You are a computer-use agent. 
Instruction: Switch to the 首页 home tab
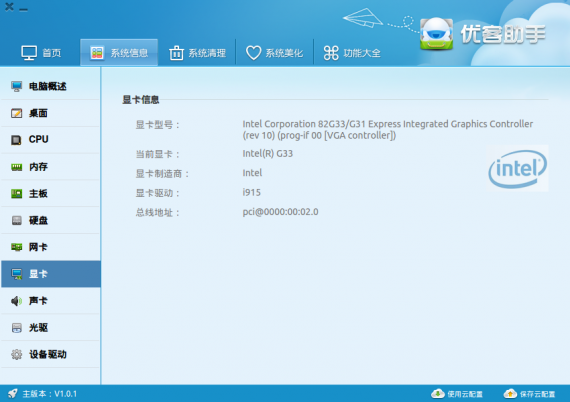41,53
